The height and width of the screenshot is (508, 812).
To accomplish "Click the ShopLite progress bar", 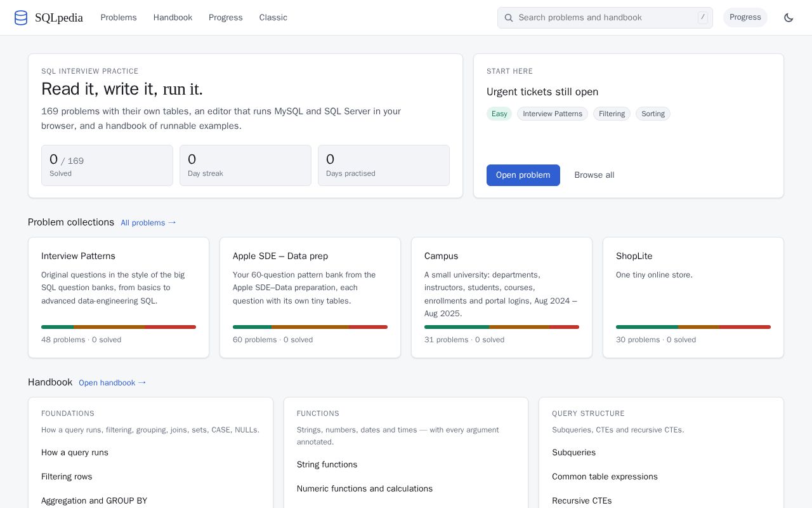I will (693, 327).
